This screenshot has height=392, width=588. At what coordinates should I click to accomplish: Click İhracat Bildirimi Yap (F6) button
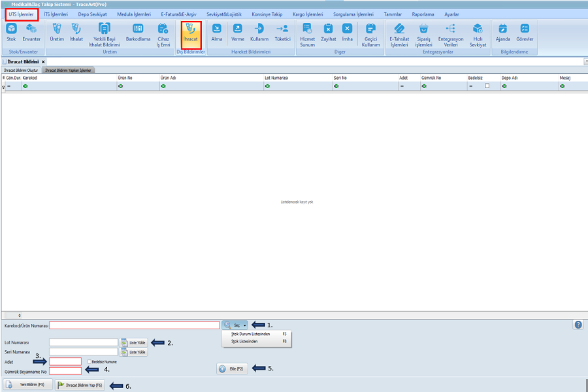[x=80, y=385]
